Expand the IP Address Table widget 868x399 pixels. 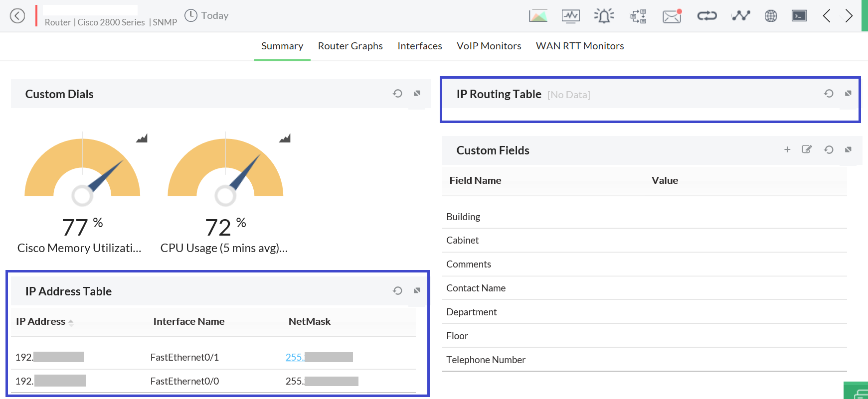point(417,290)
